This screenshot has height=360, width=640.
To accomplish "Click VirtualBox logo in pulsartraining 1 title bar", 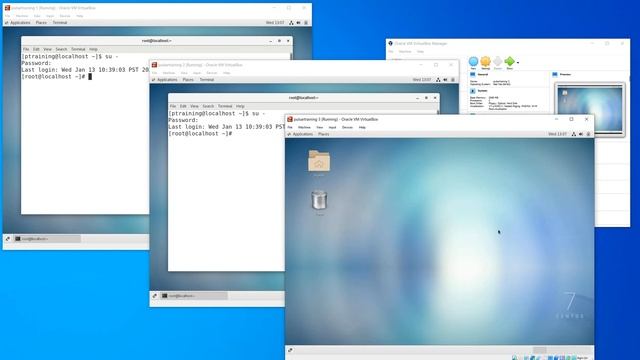I will point(7,8).
